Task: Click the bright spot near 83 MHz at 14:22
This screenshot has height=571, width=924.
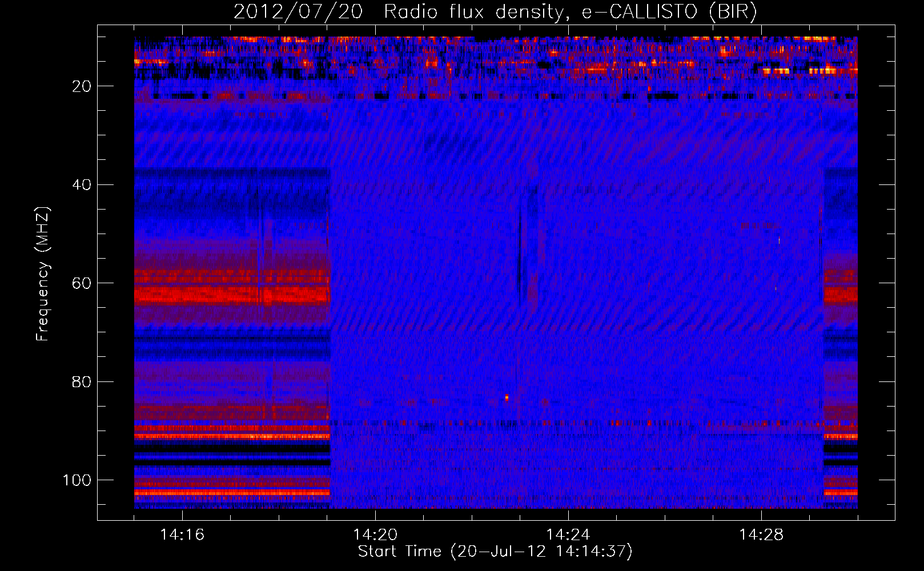Action: click(x=507, y=397)
